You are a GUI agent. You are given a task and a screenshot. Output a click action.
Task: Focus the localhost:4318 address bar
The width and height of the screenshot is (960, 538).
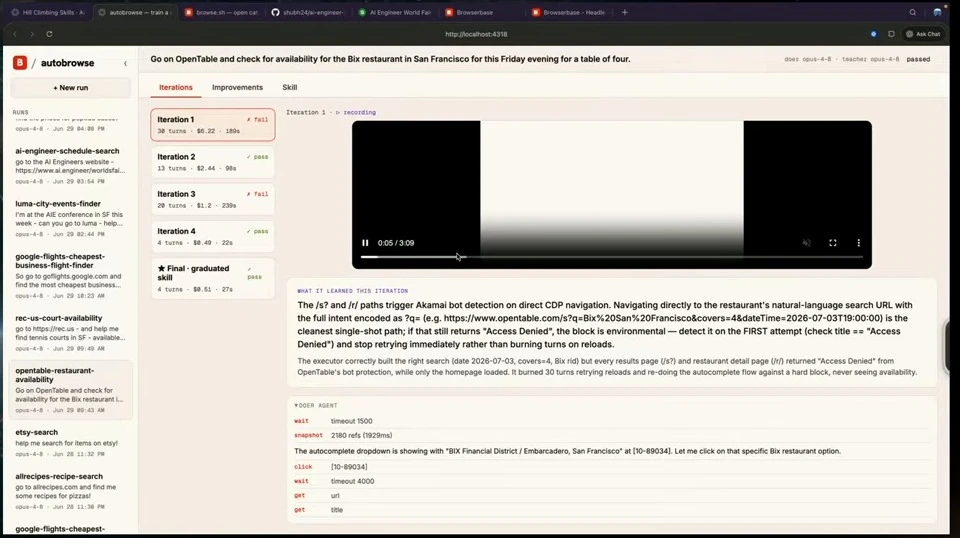point(476,34)
